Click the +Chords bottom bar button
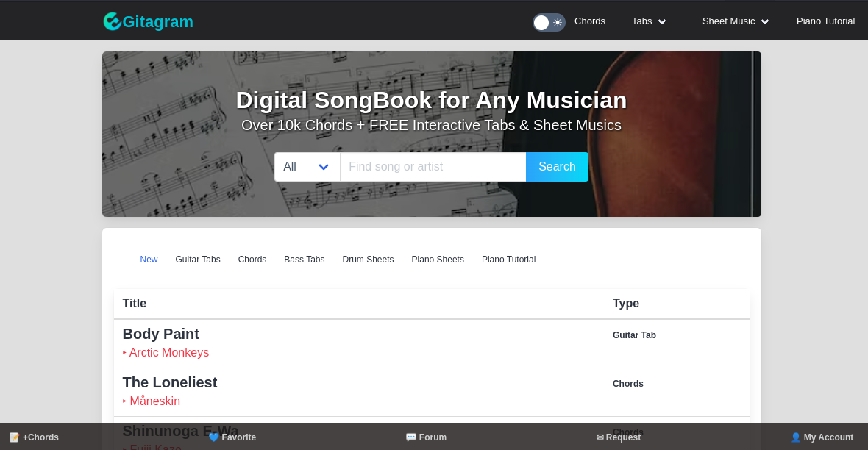 coord(35,438)
